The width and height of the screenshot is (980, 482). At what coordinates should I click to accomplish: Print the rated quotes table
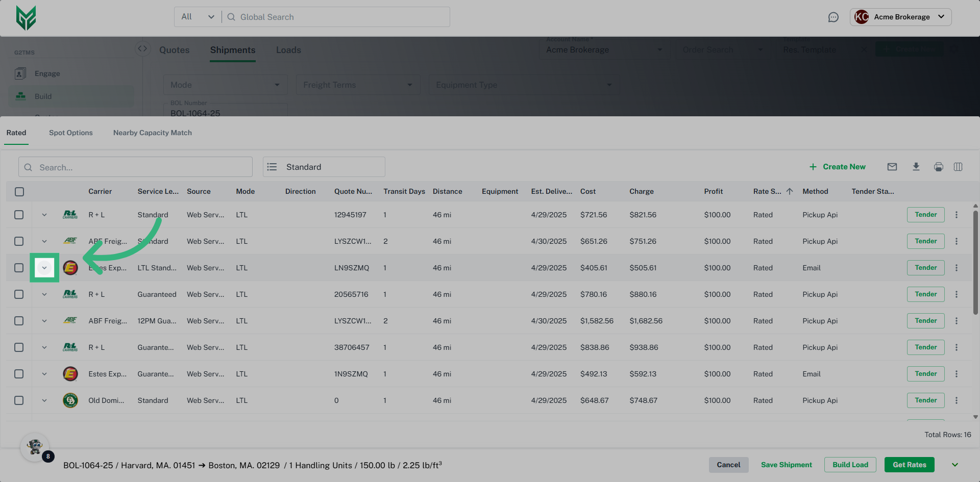tap(938, 167)
